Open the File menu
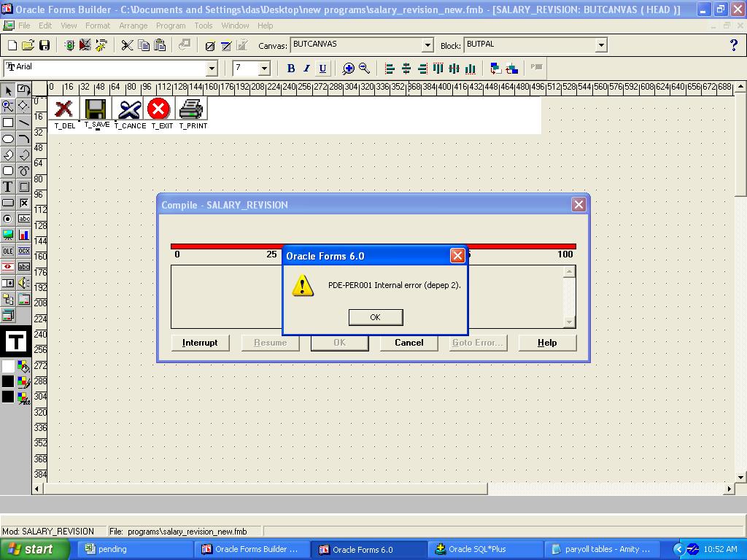Screen dimensions: 747x560 24,26
